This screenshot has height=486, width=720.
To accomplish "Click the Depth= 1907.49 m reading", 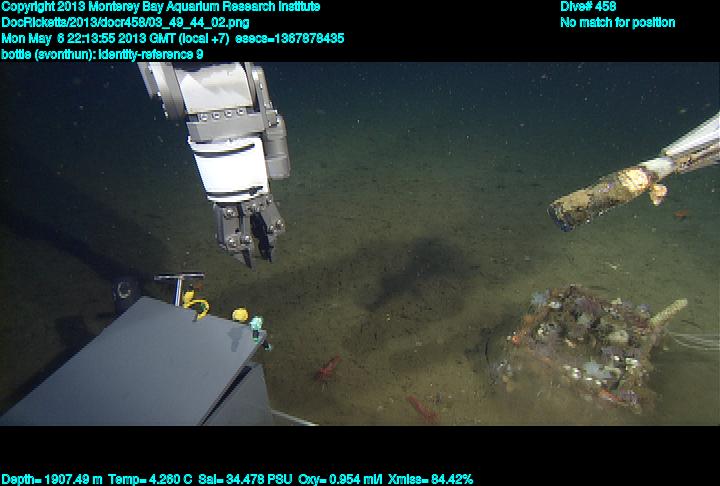I will pyautogui.click(x=52, y=479).
